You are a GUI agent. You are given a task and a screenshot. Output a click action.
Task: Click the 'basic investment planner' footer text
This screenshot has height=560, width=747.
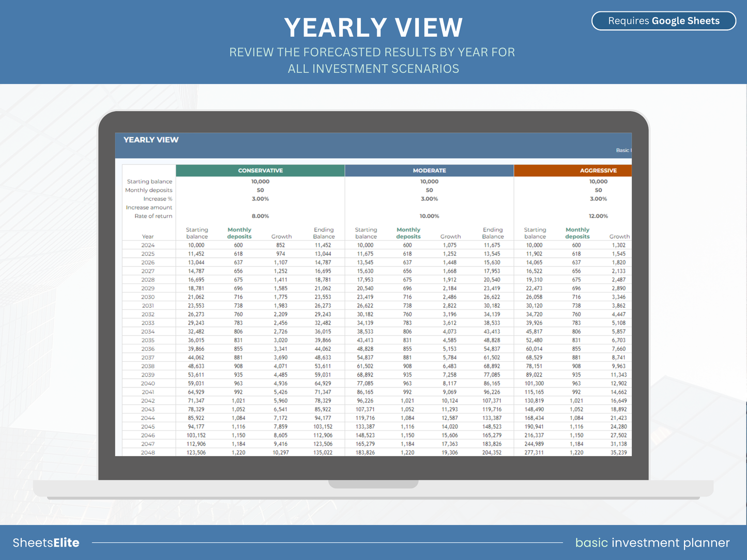652,542
